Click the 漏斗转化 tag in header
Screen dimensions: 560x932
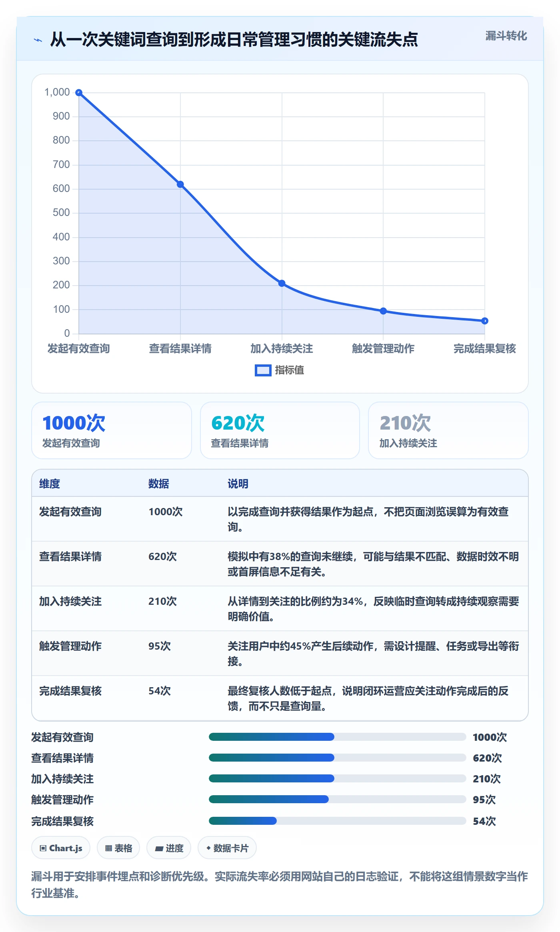506,36
